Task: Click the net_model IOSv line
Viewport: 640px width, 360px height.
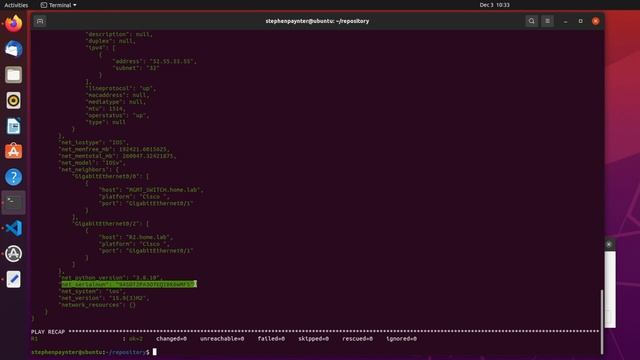Action: tap(93, 162)
